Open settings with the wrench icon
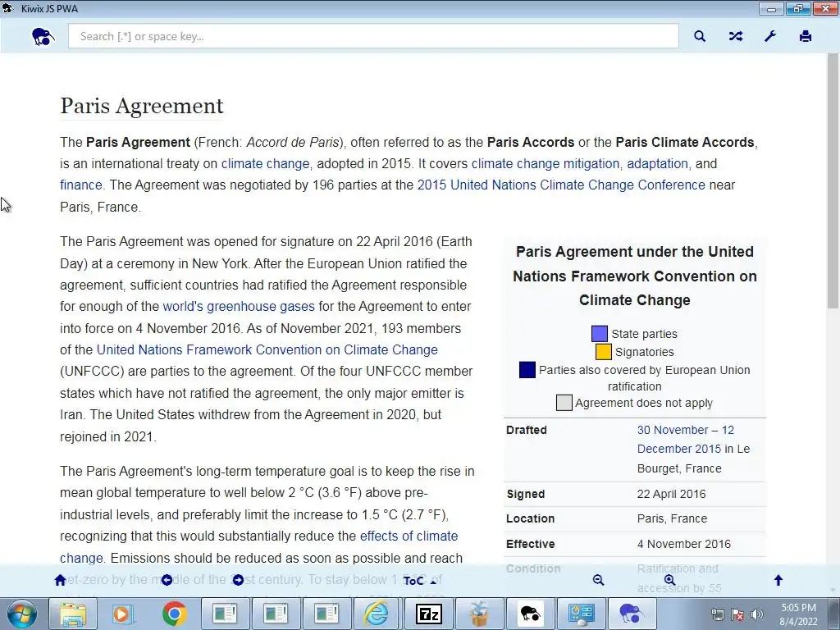 coord(769,36)
